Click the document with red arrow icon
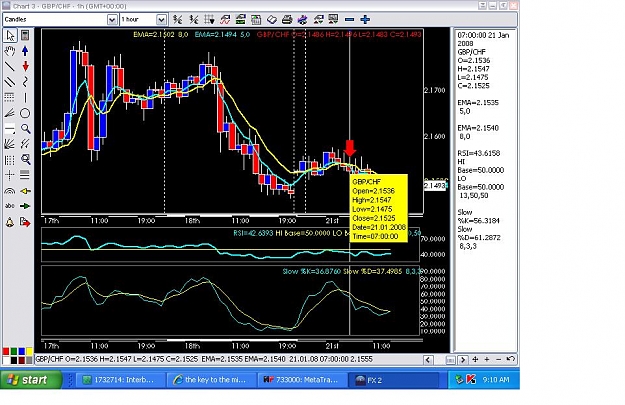 click(x=25, y=222)
